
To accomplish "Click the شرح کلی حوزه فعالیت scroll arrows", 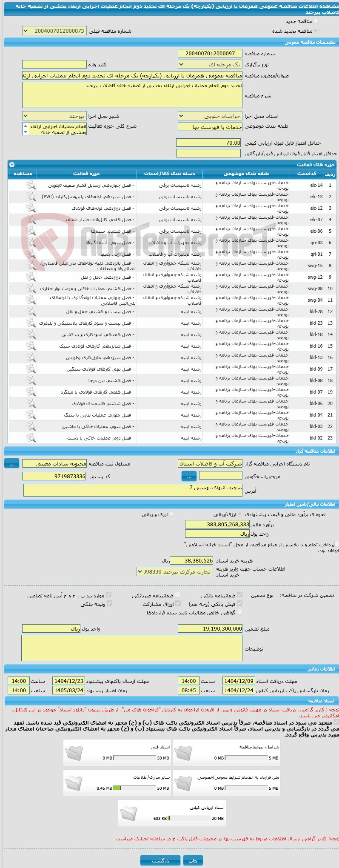I will click(26, 129).
